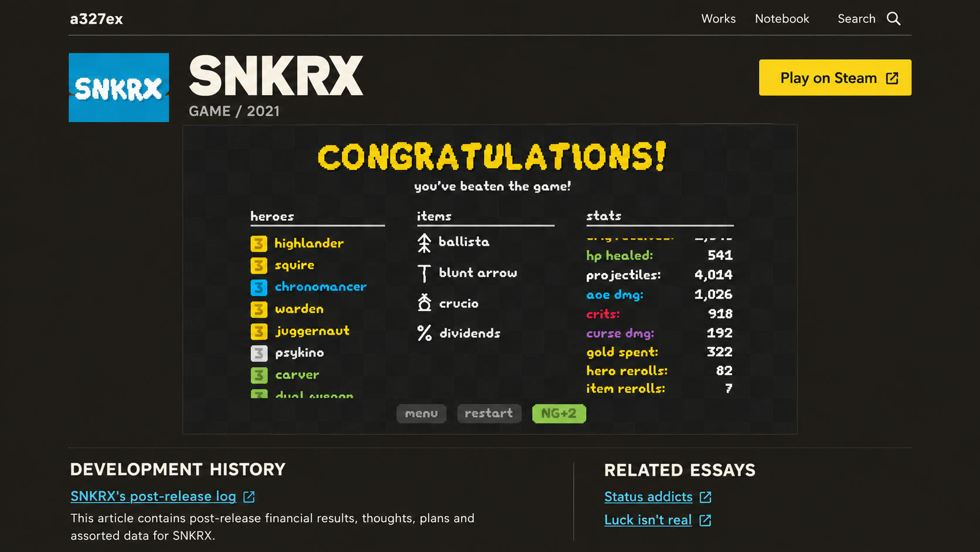The image size is (980, 552).
Task: Open Luck isn't real essay link
Action: click(x=648, y=520)
